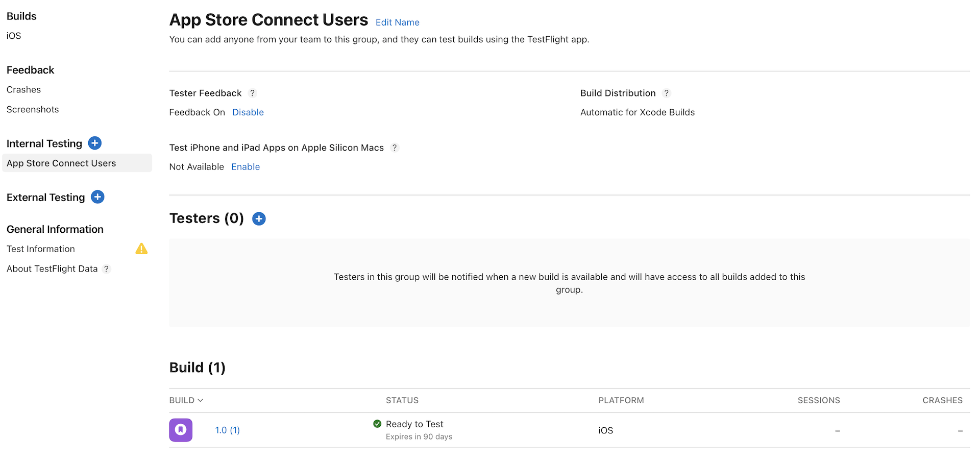View Build Distribution help info
Image resolution: width=980 pixels, height=463 pixels.
pyautogui.click(x=667, y=93)
